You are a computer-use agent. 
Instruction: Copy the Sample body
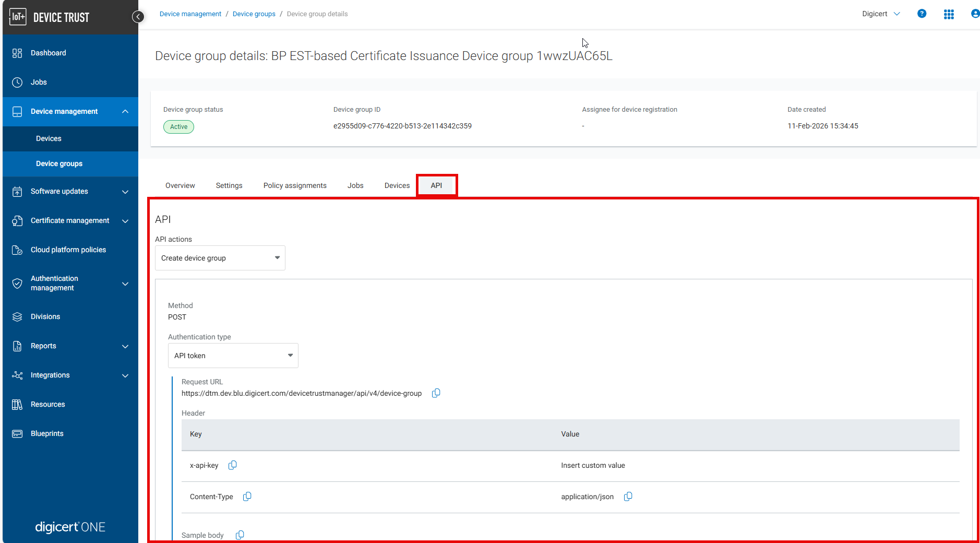[240, 535]
